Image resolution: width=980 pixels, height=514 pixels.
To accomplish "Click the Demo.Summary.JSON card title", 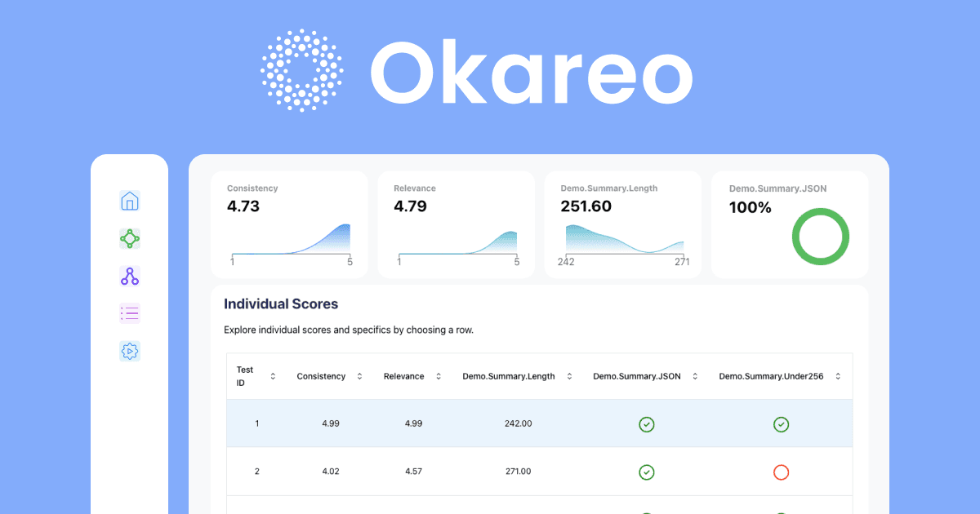I will [x=777, y=188].
